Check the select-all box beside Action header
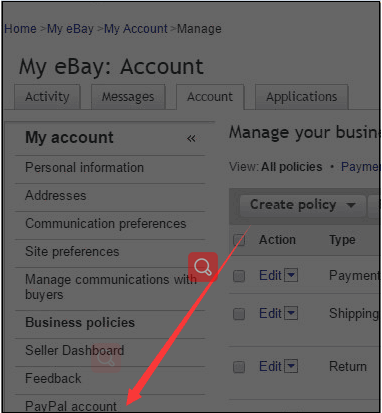Viewport: 382px width, 413px height. coord(239,240)
